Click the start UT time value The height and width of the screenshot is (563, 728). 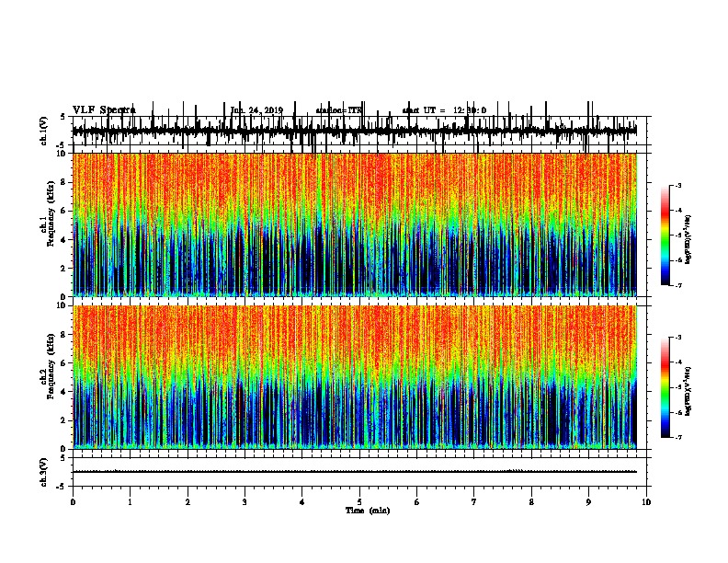click(470, 110)
